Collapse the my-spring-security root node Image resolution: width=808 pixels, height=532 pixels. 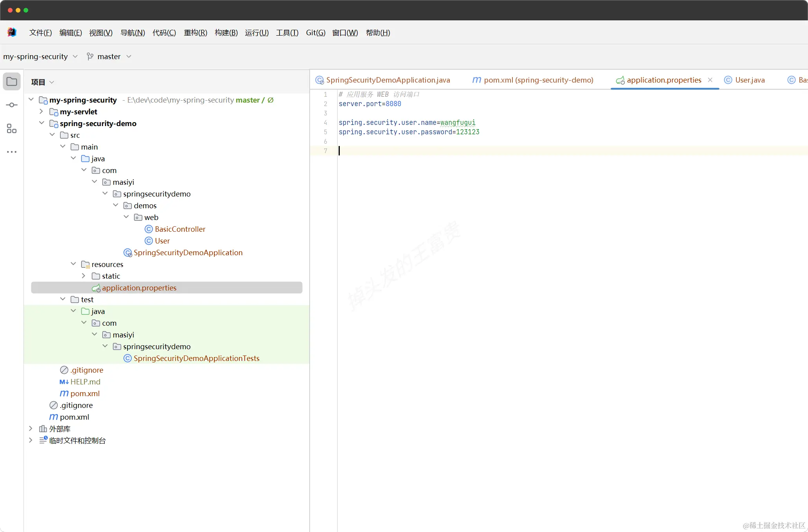(31, 99)
